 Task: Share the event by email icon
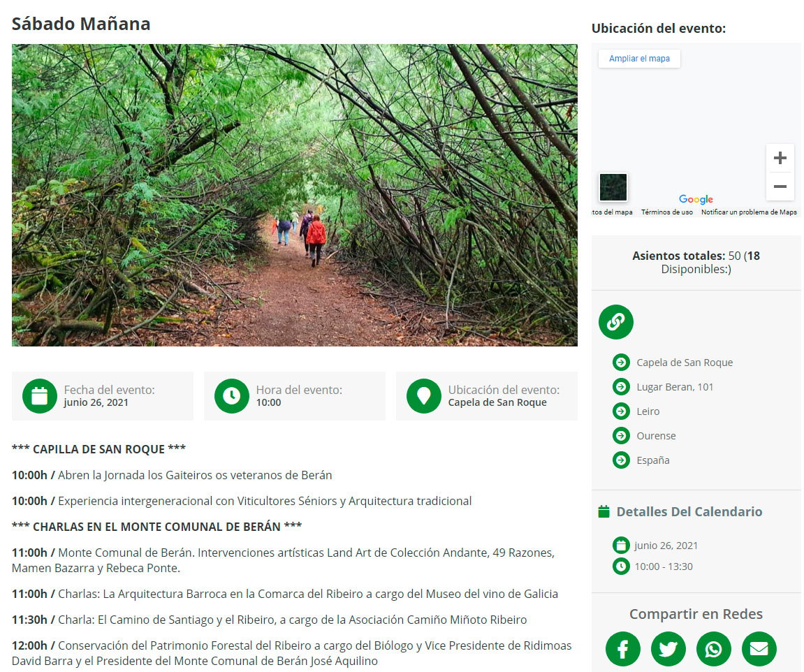759,649
